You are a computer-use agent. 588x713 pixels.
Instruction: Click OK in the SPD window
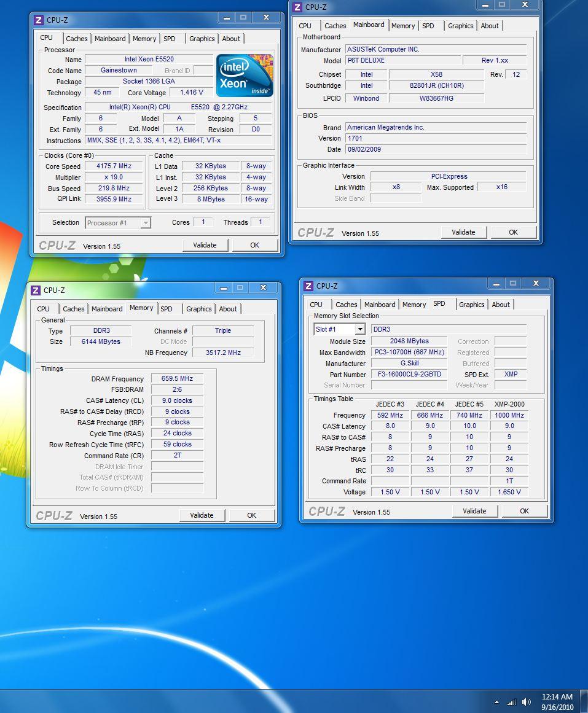(x=524, y=511)
